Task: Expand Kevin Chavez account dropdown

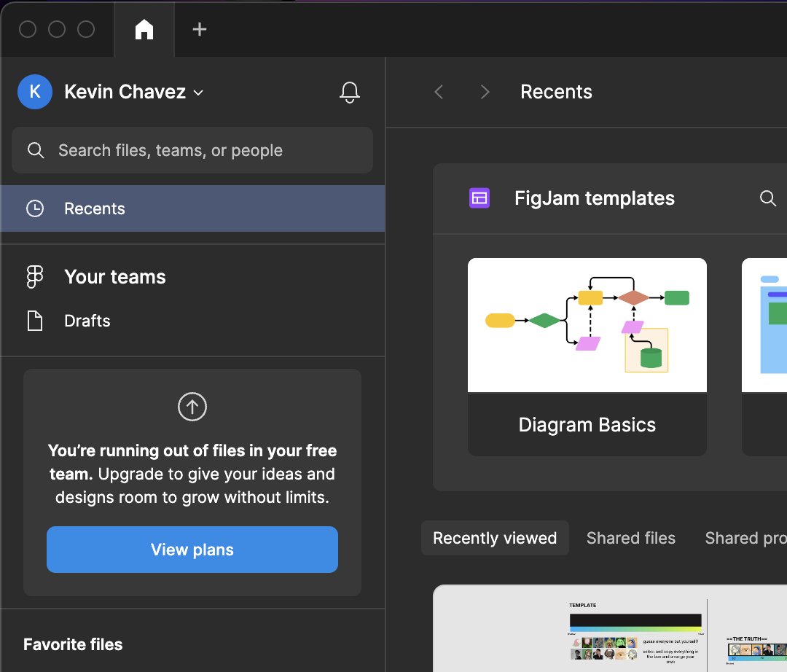Action: 199,93
